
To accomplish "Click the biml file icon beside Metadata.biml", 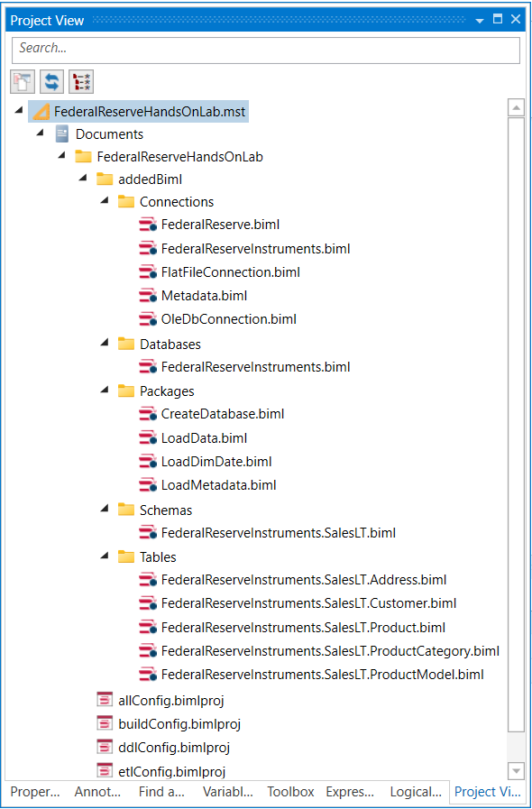I will point(149,296).
